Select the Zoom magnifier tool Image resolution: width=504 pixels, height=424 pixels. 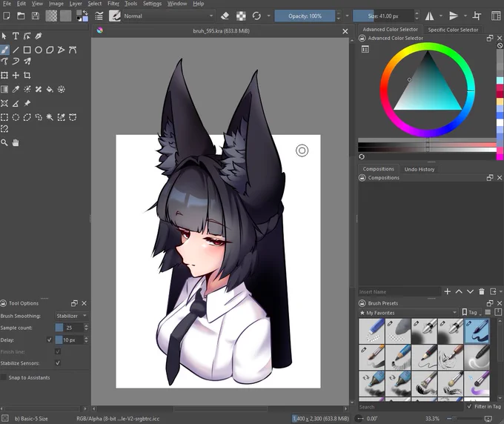4,143
